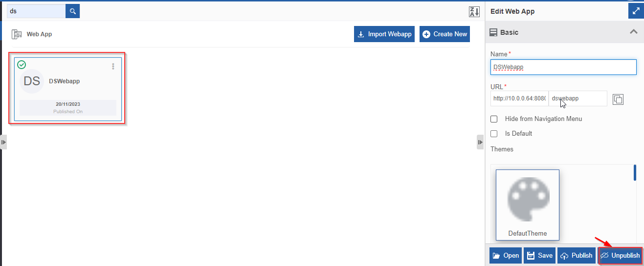Check Hide from Navigation Menu
This screenshot has height=266, width=644.
point(494,119)
